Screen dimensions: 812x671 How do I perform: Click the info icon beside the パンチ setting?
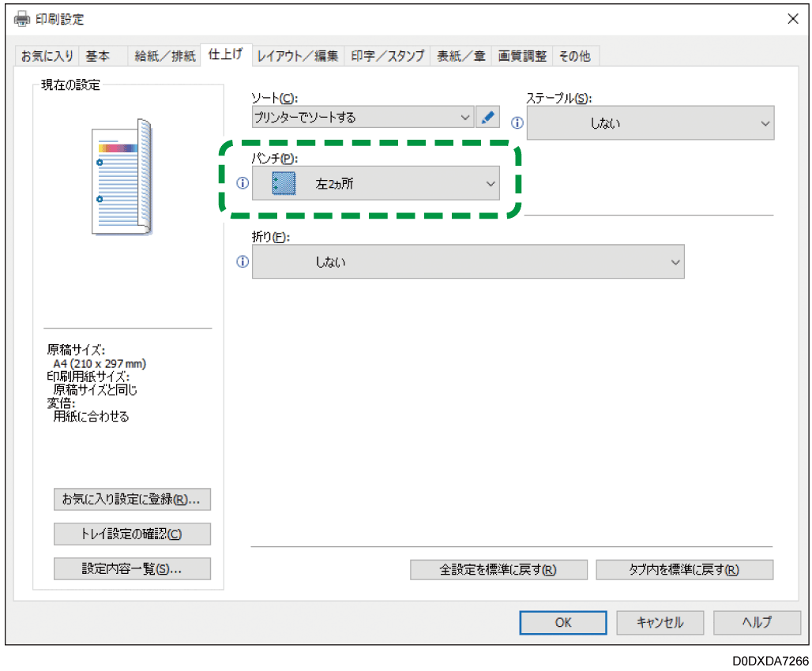coord(241,182)
